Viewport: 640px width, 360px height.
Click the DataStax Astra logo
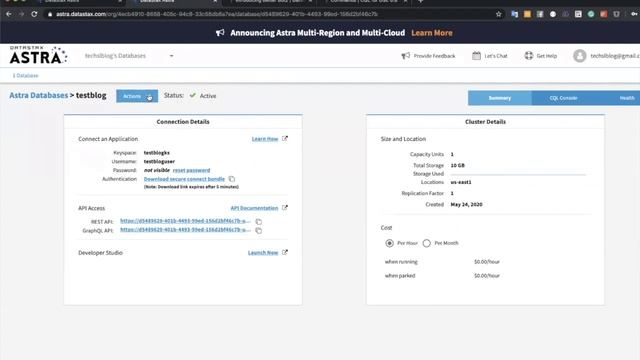pyautogui.click(x=38, y=55)
